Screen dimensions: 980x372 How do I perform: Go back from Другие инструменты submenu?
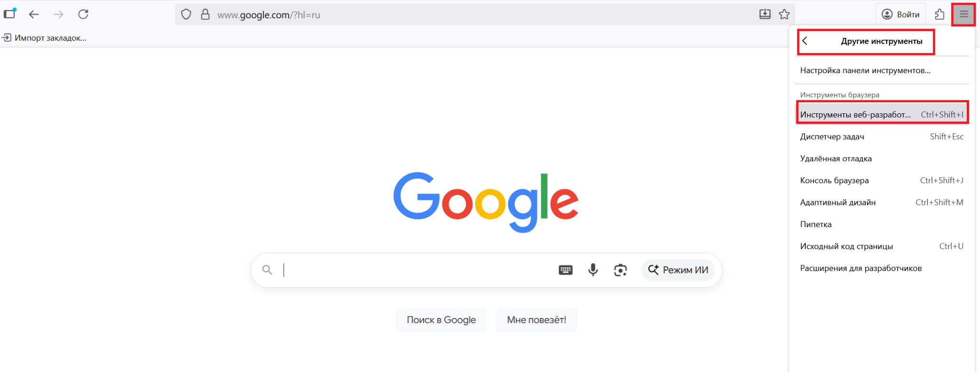click(x=805, y=41)
